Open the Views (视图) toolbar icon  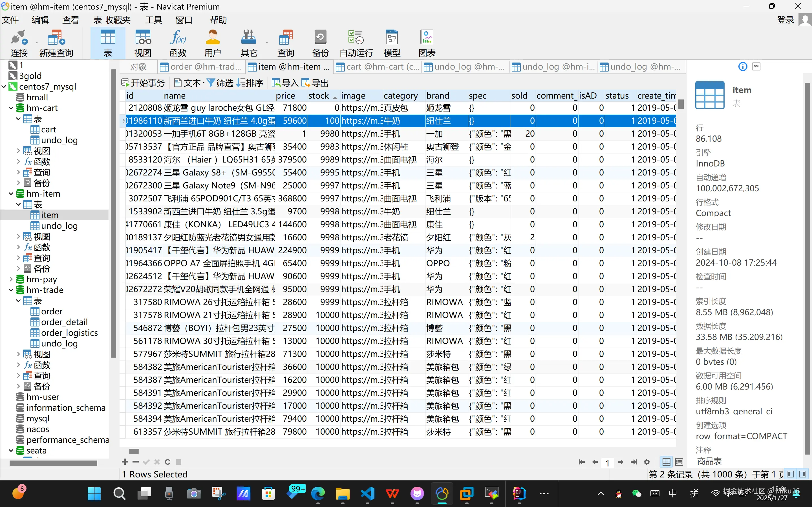pos(143,43)
